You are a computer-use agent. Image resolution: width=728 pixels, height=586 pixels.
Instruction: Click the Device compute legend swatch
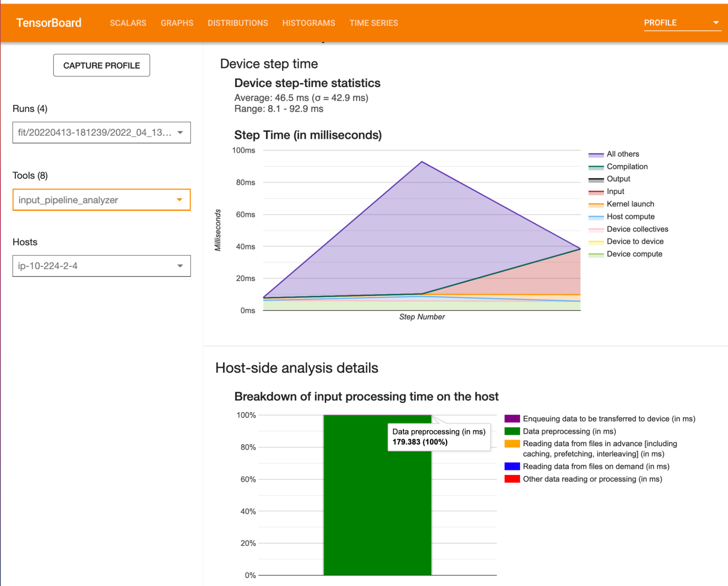click(x=596, y=255)
